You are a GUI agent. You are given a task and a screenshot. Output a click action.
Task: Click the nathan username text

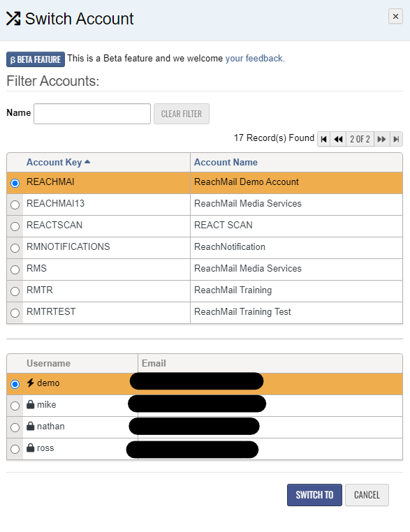pyautogui.click(x=50, y=426)
